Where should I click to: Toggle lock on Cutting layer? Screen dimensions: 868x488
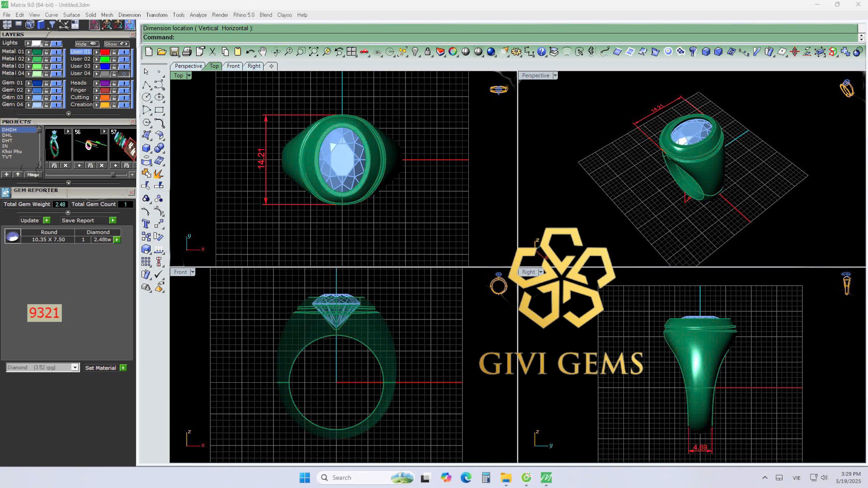(114, 98)
